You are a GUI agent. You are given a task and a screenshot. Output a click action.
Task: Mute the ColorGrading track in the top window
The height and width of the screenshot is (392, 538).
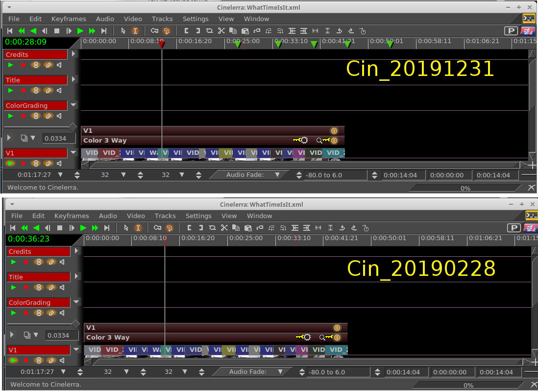click(x=59, y=116)
